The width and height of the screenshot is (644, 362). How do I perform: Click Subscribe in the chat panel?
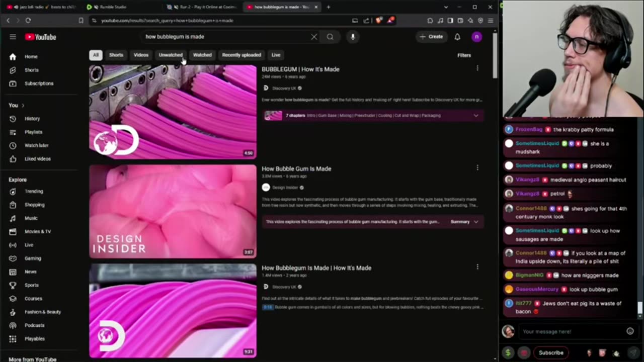[551, 352]
